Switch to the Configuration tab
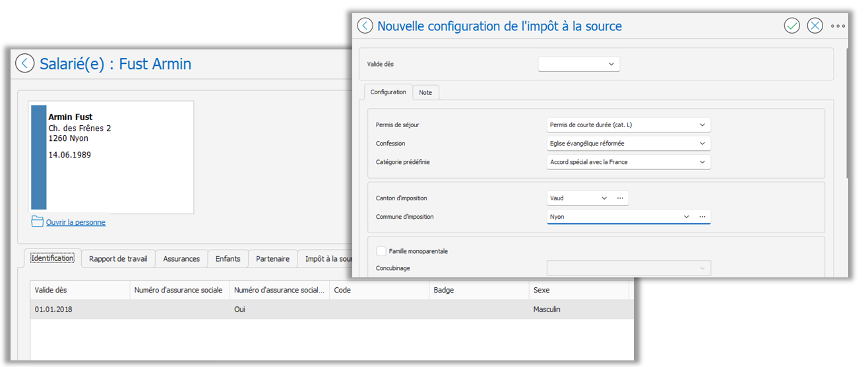The height and width of the screenshot is (367, 868). [x=388, y=92]
